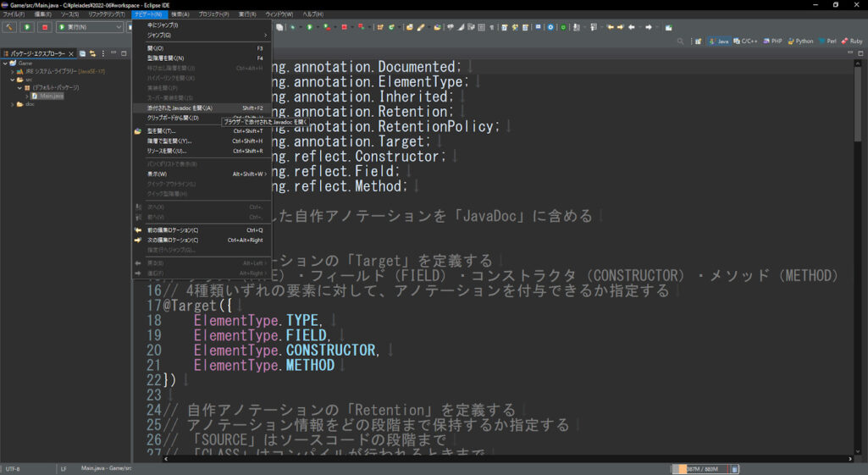
Task: Open the 編集(E) menu
Action: [42, 14]
